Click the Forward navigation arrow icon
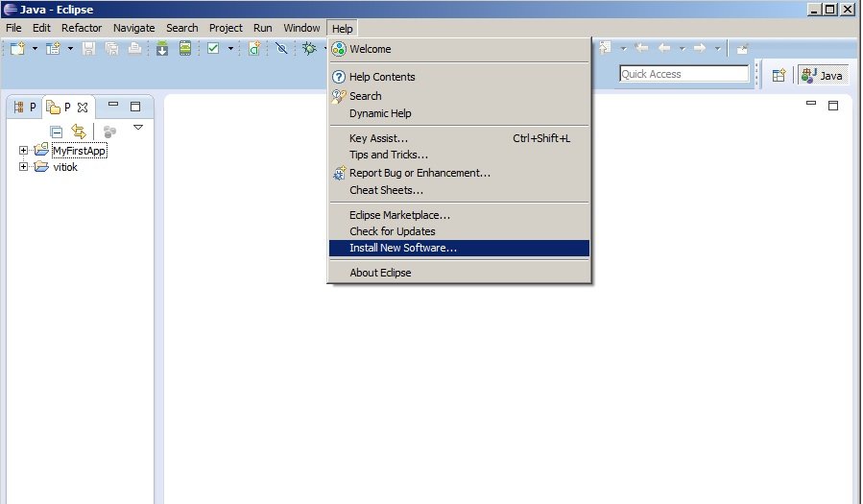The width and height of the screenshot is (863, 504). click(699, 48)
